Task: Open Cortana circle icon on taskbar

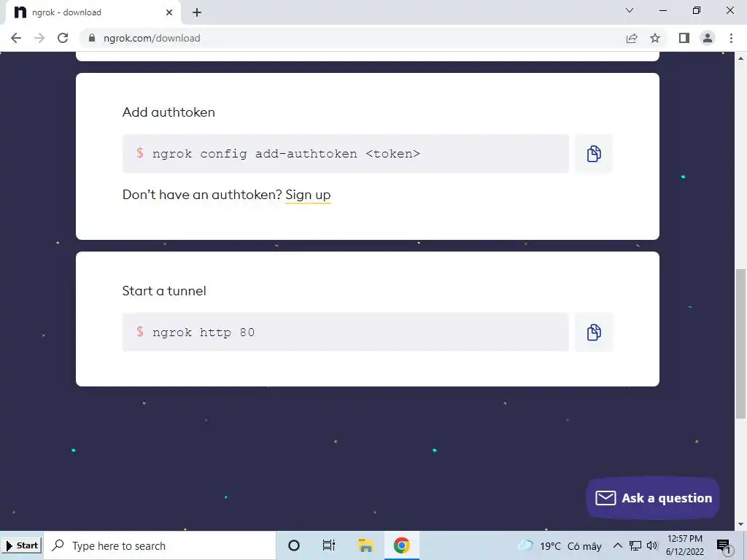Action: pos(294,545)
